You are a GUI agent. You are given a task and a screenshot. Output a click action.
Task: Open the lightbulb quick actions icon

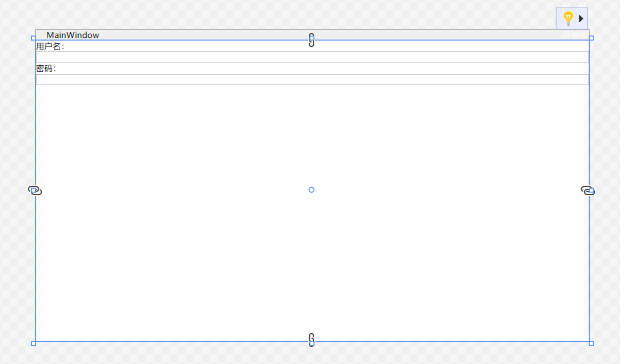tap(572, 19)
